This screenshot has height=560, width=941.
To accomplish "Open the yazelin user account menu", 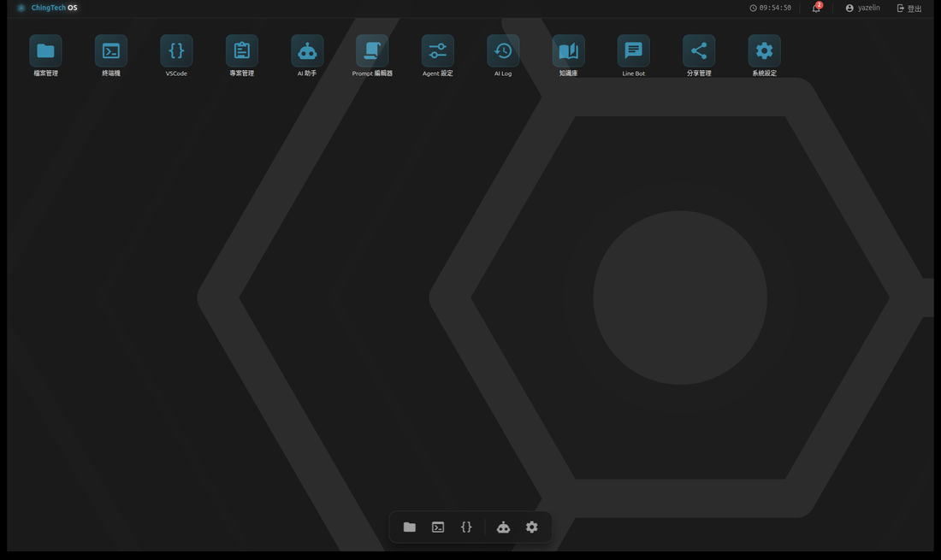I will point(863,8).
